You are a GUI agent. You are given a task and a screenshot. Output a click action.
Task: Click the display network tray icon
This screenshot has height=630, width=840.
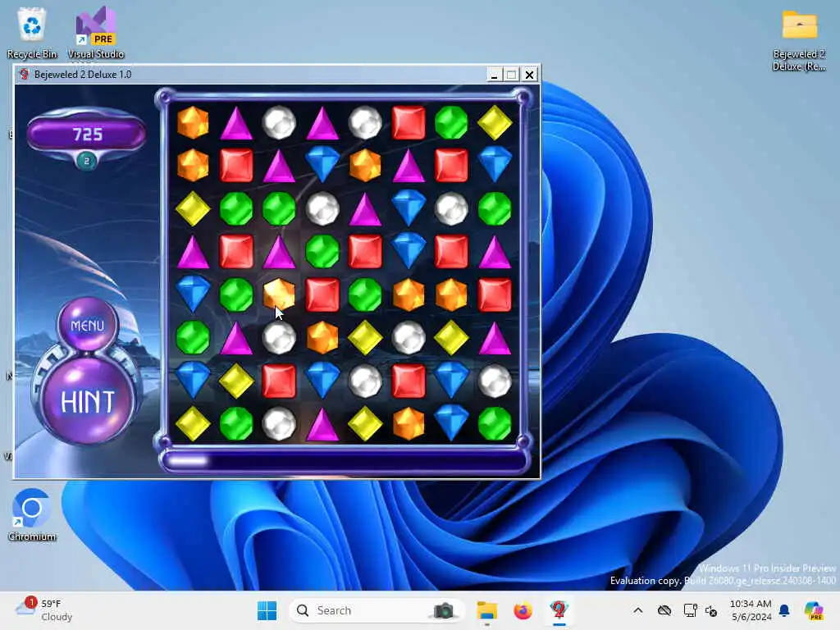[x=690, y=610]
